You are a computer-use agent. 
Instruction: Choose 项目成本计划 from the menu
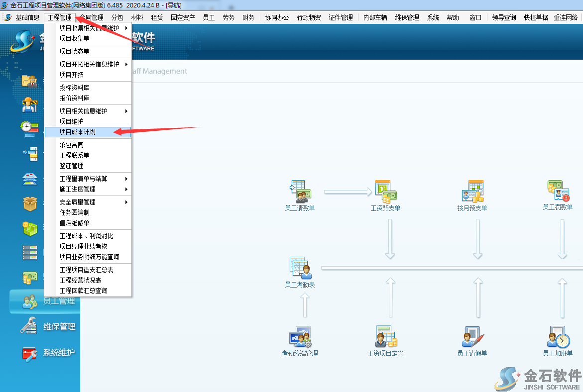(78, 132)
